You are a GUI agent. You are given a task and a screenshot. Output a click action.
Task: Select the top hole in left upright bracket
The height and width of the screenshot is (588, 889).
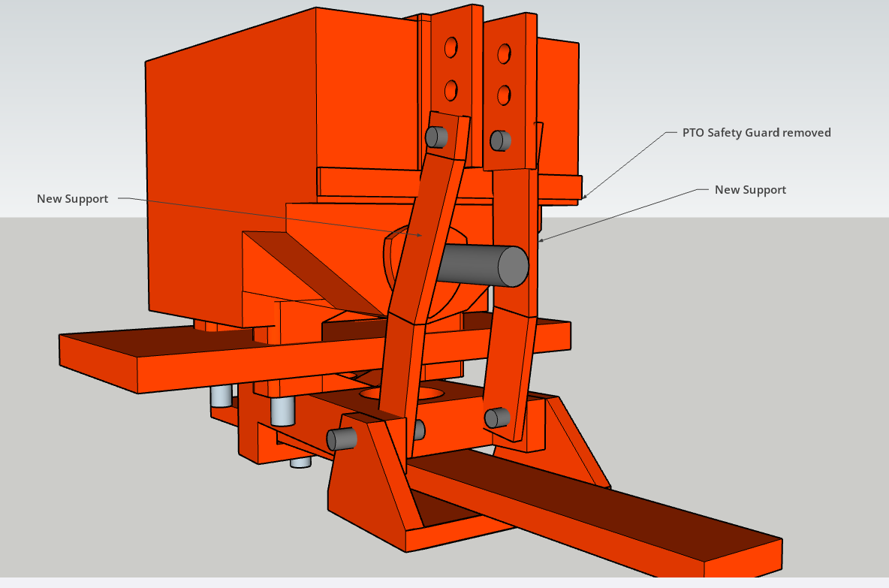coord(451,48)
